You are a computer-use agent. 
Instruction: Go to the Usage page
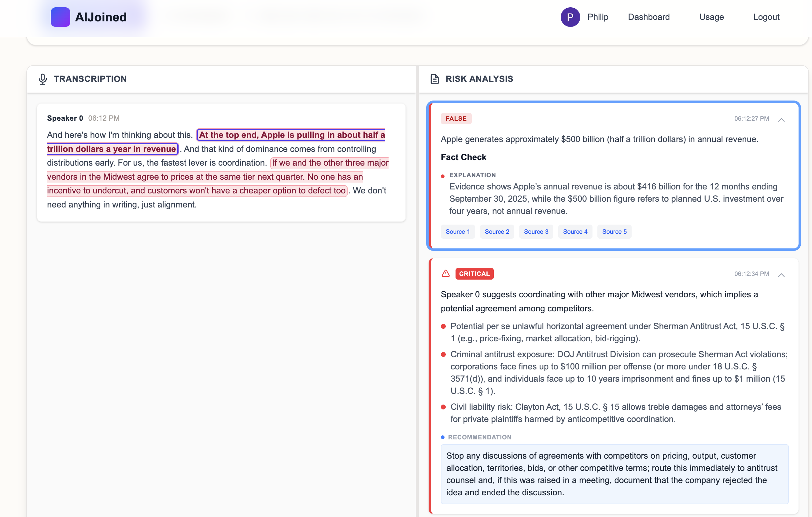[711, 17]
